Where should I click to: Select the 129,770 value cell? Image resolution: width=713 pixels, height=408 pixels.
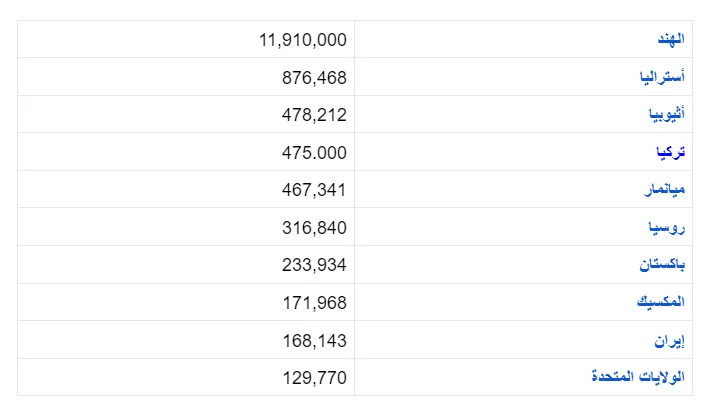point(186,377)
